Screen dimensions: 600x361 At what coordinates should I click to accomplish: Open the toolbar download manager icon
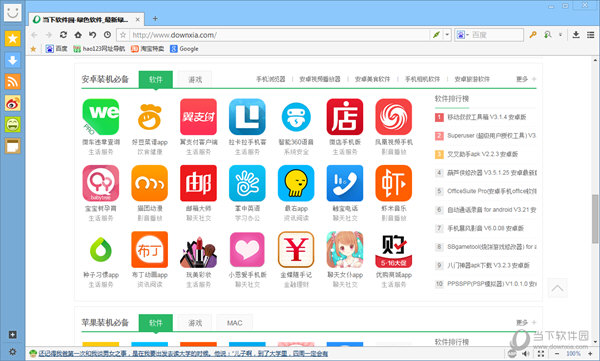pos(576,35)
